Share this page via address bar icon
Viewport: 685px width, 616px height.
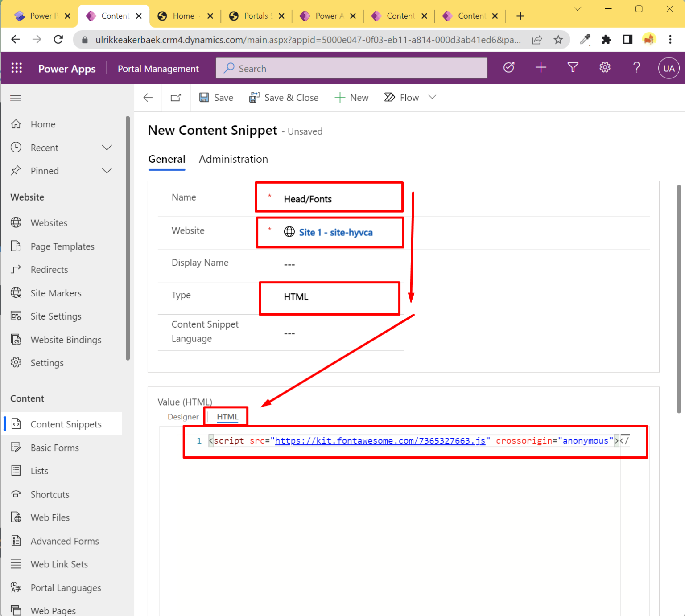[x=537, y=40]
